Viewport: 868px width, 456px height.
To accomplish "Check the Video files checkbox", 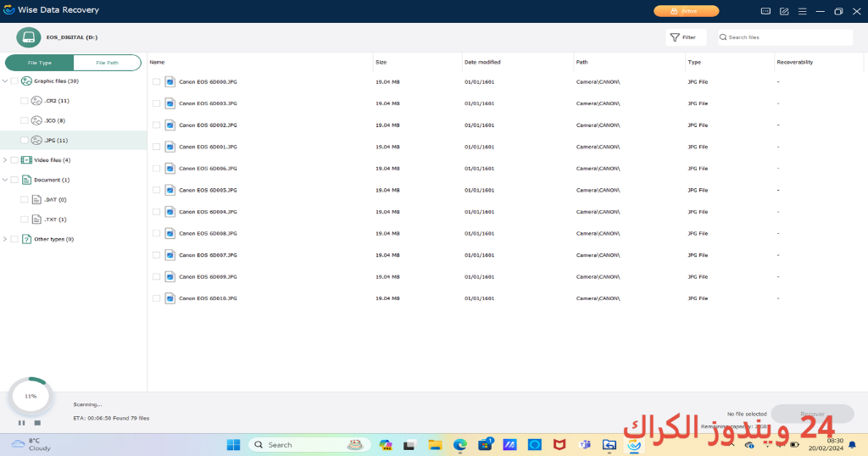I will [14, 160].
